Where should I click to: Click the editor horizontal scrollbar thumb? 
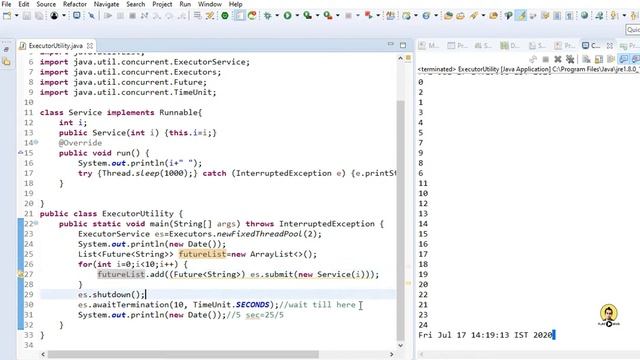[183, 354]
